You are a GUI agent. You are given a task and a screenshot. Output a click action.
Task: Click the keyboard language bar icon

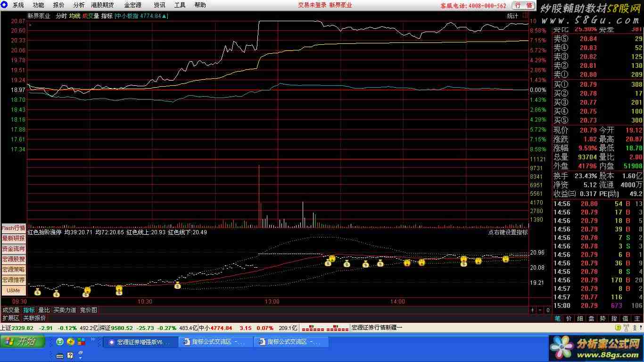click(60, 355)
